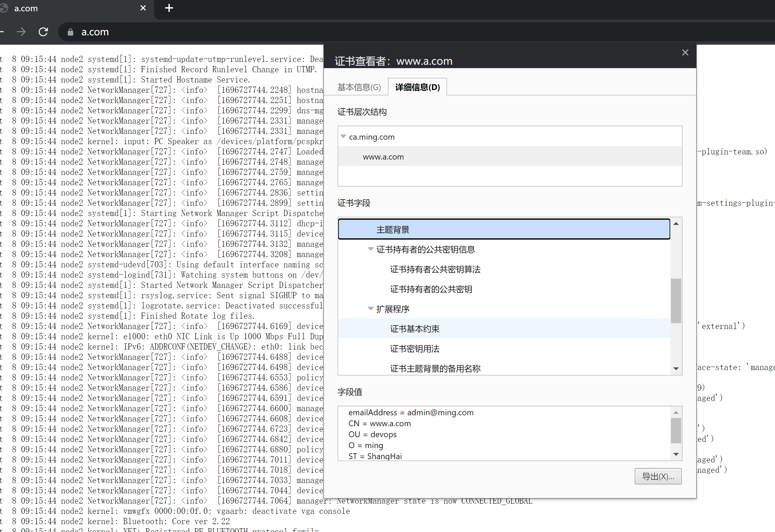Screen dimensions: 775x532
Task: Close the a.com browser tab
Action: [143, 8]
